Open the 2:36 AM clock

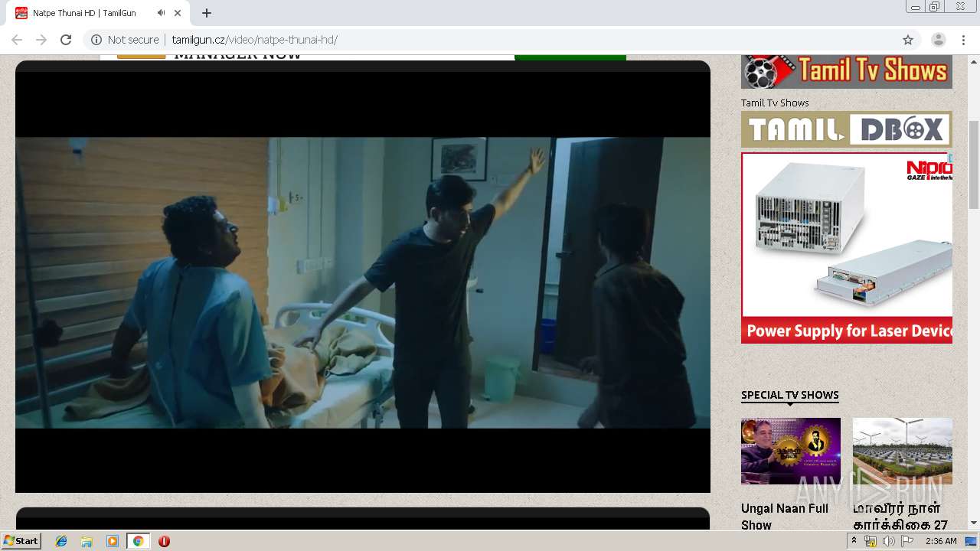tap(941, 541)
